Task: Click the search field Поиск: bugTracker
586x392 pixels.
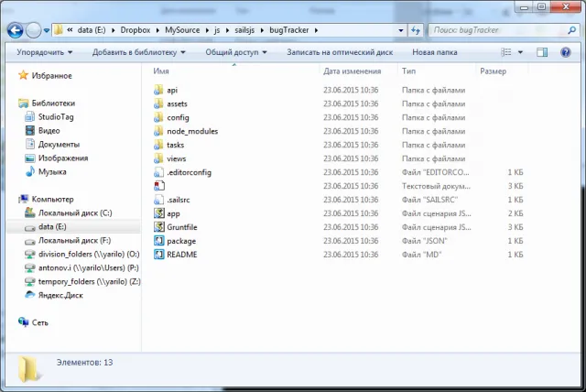Action: click(x=498, y=30)
